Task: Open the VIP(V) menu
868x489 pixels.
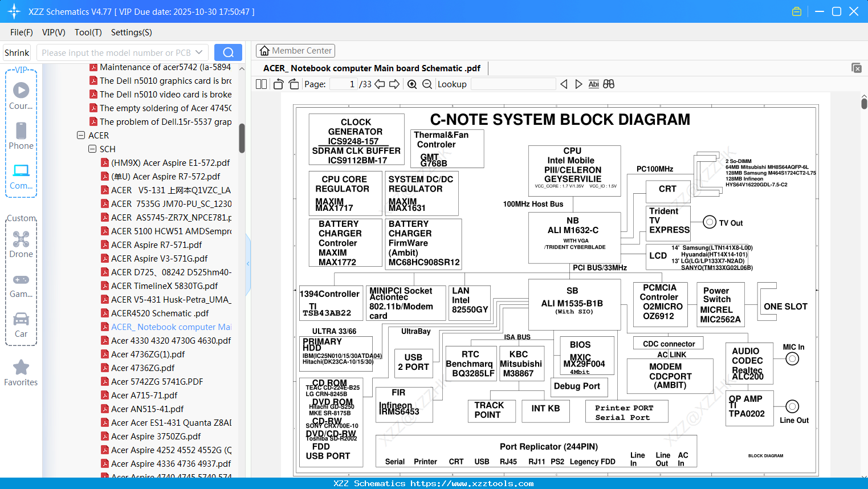Action: [x=54, y=32]
